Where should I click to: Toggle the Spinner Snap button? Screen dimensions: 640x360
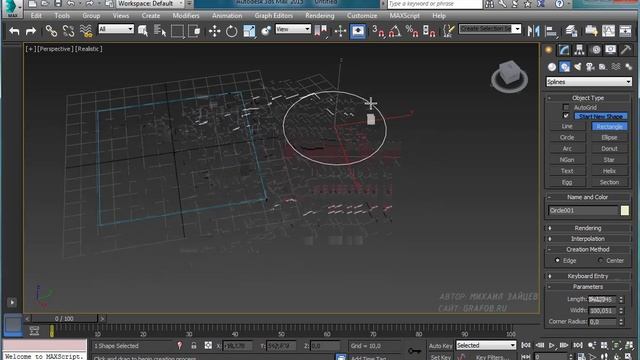429,31
